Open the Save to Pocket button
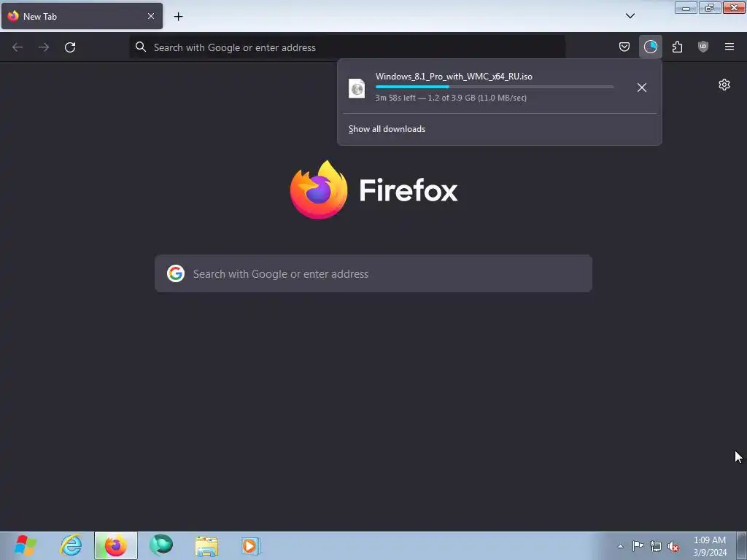Viewport: 747px width, 560px height. click(624, 47)
